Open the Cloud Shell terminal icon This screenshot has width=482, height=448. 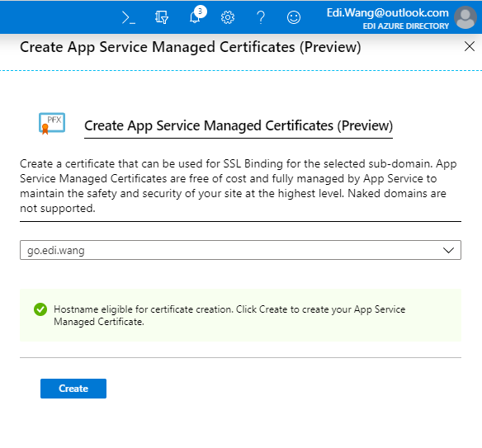click(129, 17)
